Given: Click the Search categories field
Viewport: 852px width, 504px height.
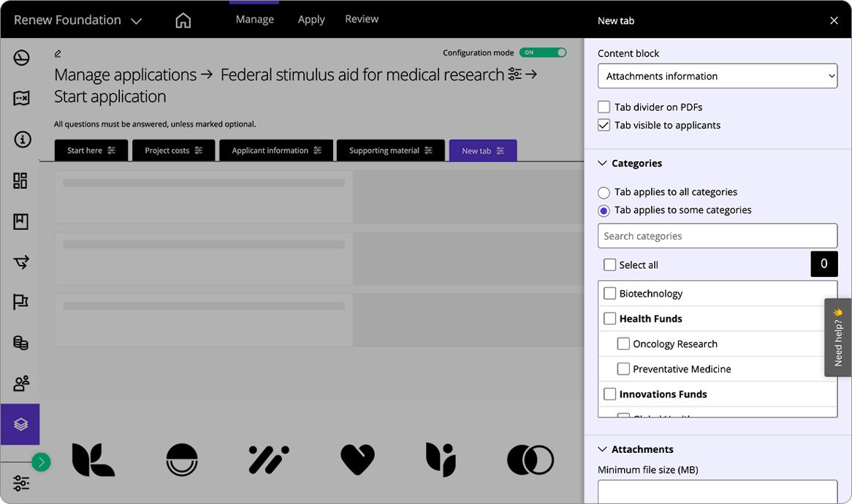Looking at the screenshot, I should tap(717, 236).
